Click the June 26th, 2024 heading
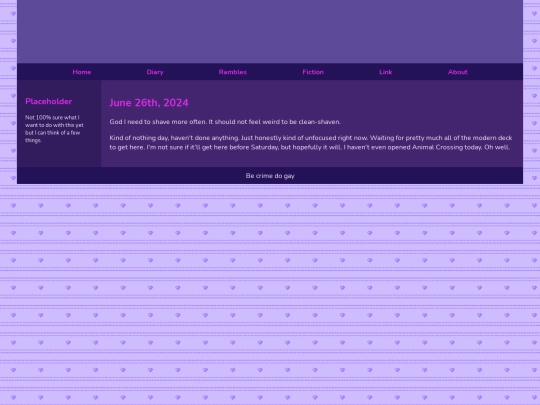The image size is (540, 405). pyautogui.click(x=149, y=103)
